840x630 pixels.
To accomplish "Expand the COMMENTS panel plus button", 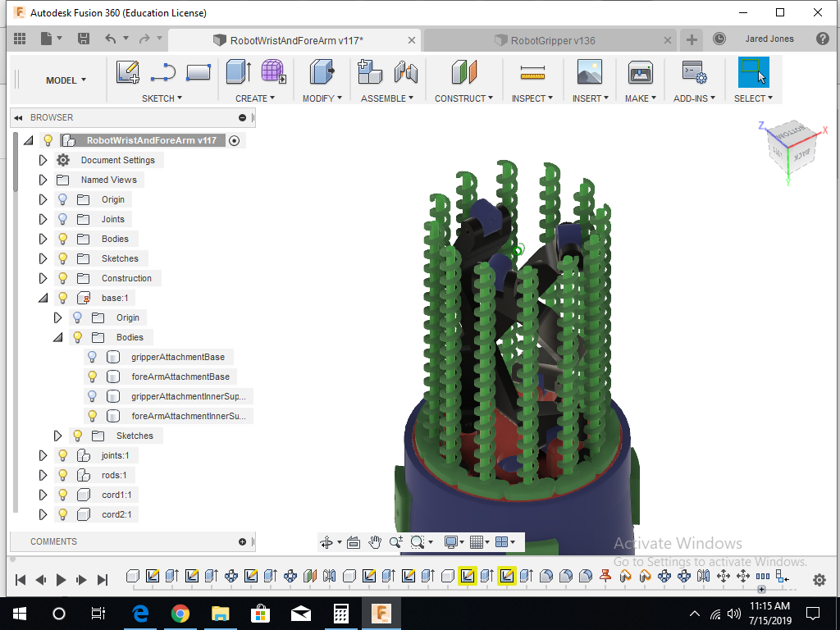I will (x=242, y=541).
